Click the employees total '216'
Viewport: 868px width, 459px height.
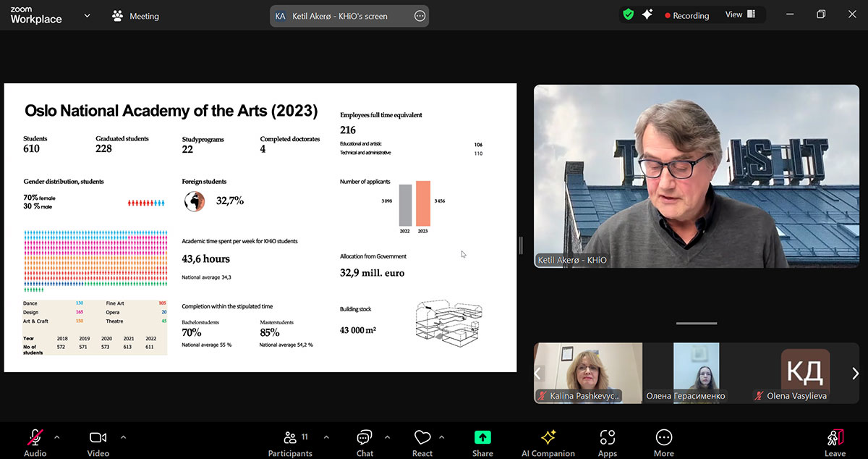348,130
